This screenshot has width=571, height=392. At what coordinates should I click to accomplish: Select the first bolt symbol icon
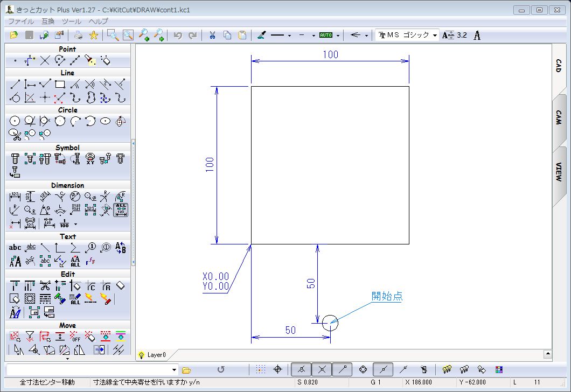(x=15, y=159)
